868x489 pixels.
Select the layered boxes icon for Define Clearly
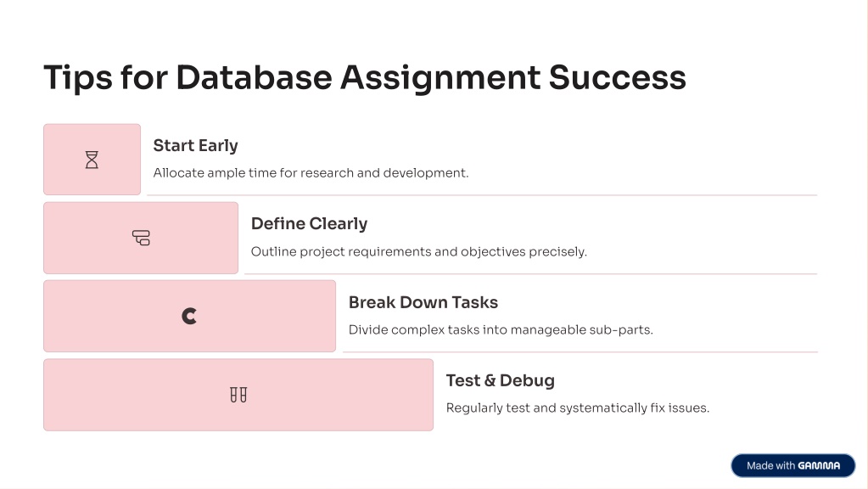(141, 238)
